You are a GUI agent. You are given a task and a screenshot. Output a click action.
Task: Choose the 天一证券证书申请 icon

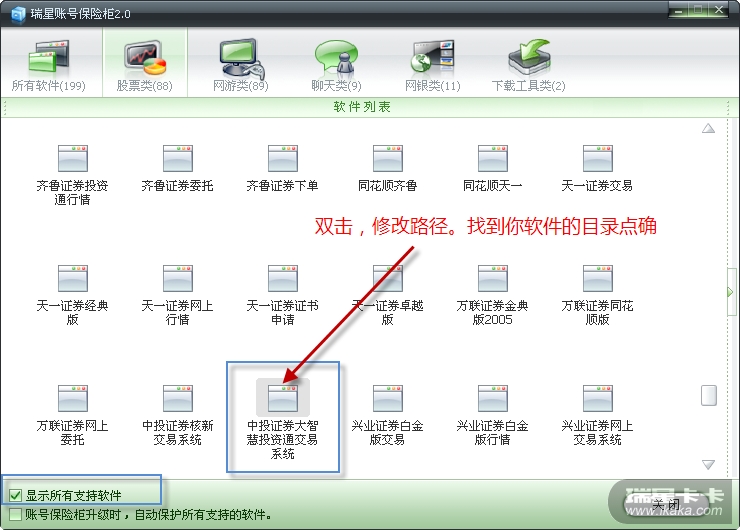[x=283, y=278]
